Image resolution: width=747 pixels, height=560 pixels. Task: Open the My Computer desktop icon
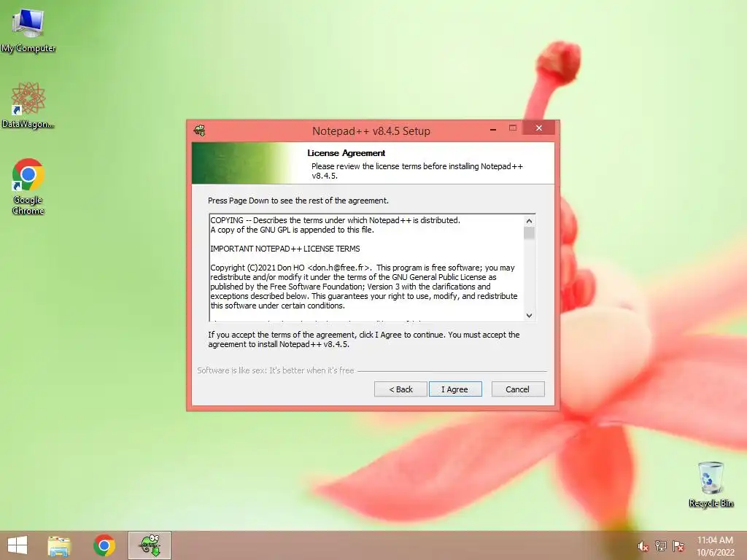click(28, 31)
